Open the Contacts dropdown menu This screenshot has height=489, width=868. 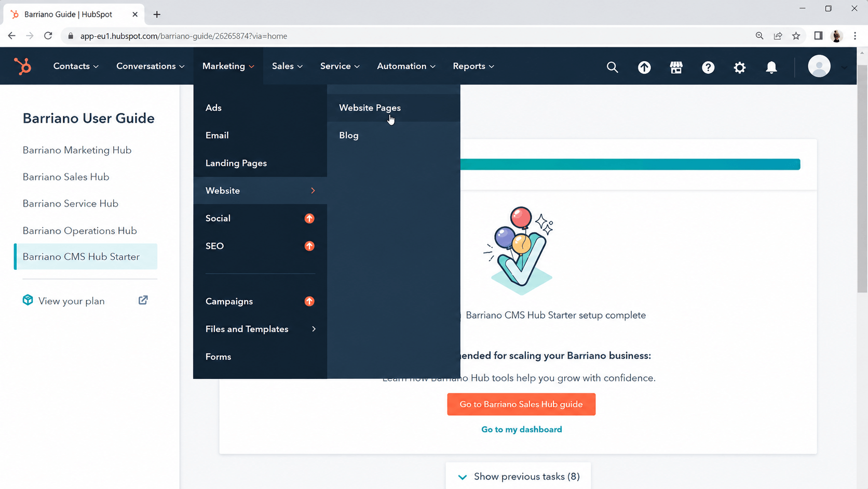point(76,66)
